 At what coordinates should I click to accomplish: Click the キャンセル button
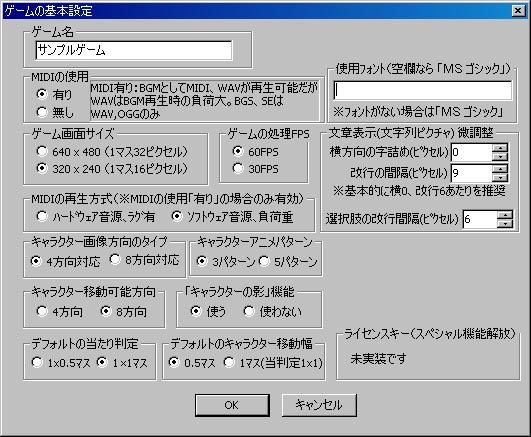(319, 405)
